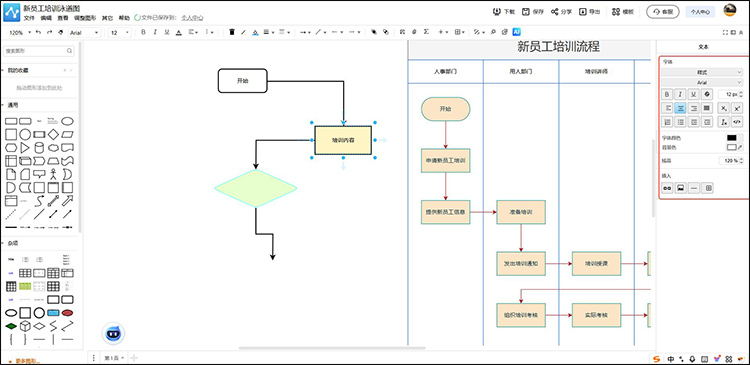Click the Export (导出) icon
The height and width of the screenshot is (365, 750).
[583, 11]
